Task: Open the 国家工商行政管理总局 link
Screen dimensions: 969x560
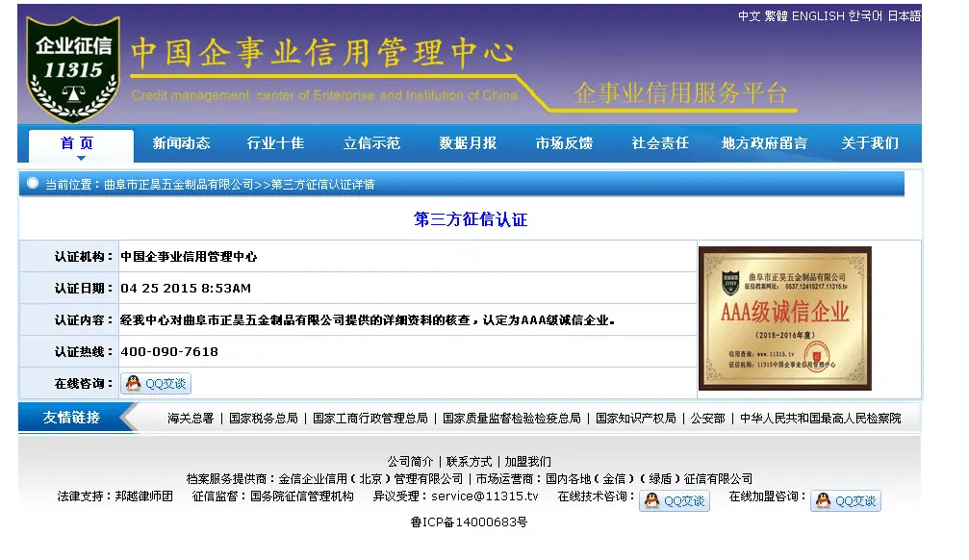Action: click(370, 419)
